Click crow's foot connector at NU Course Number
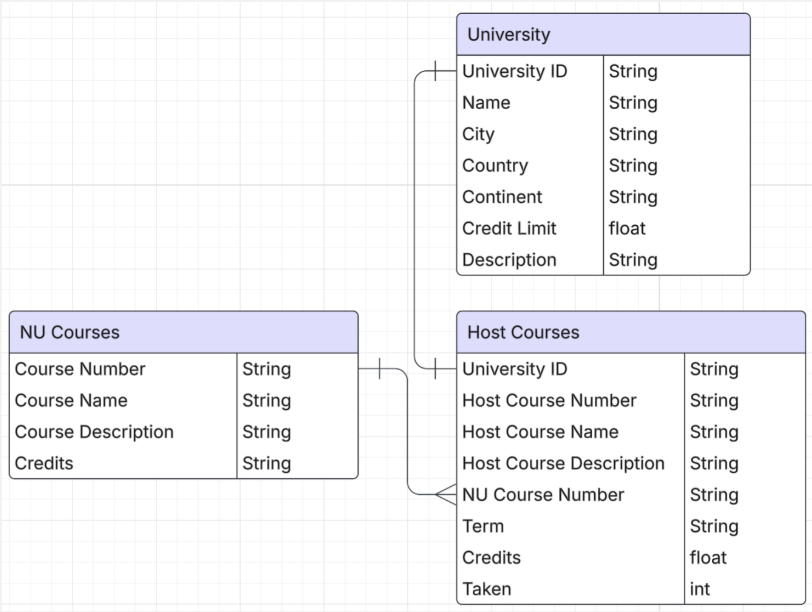812x612 pixels. coord(446,495)
